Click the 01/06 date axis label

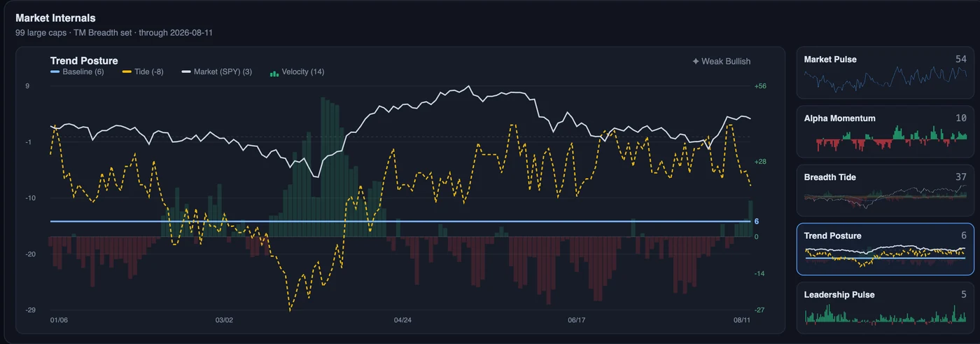click(59, 320)
